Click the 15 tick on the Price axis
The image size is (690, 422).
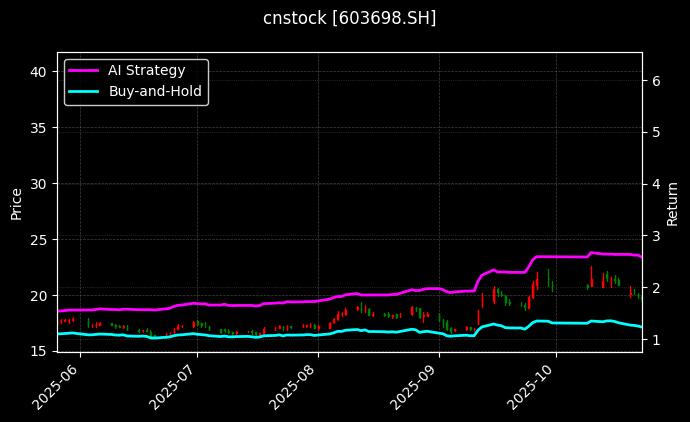[x=40, y=351]
